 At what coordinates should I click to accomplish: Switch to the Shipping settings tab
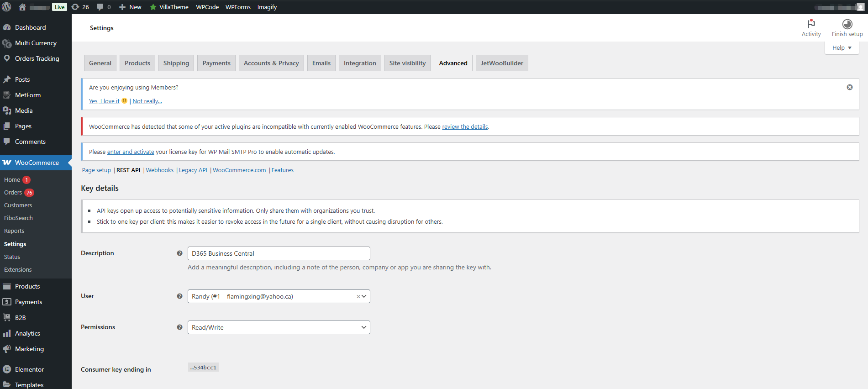[176, 63]
